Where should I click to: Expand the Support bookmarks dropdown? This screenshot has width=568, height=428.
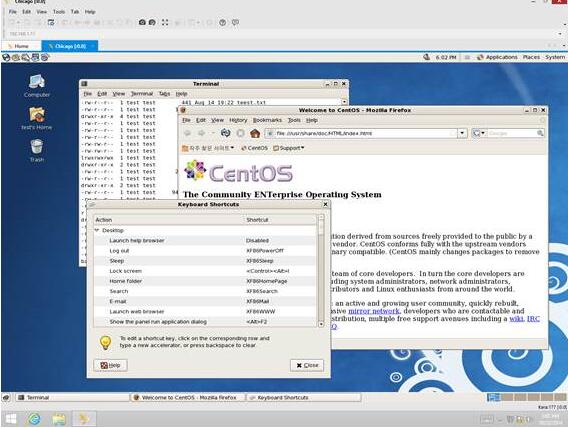pos(289,148)
